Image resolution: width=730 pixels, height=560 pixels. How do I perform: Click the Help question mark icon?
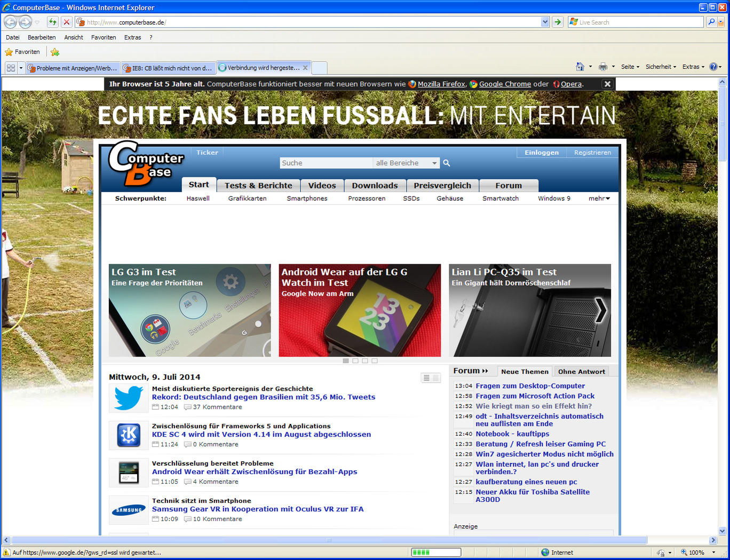coord(713,67)
